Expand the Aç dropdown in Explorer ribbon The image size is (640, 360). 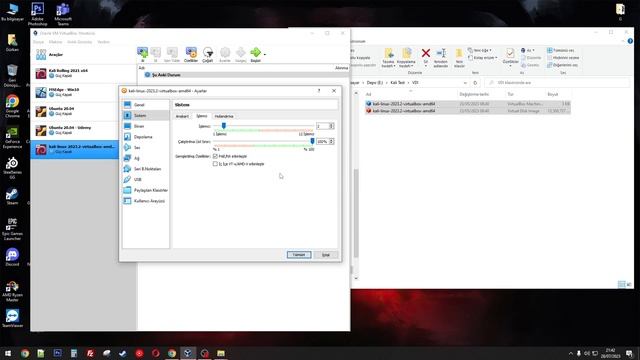click(528, 50)
